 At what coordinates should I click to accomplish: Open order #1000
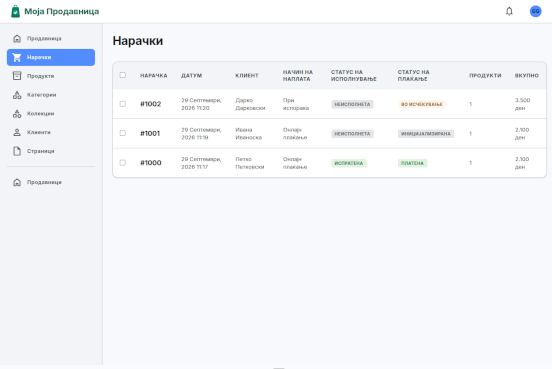(x=151, y=163)
